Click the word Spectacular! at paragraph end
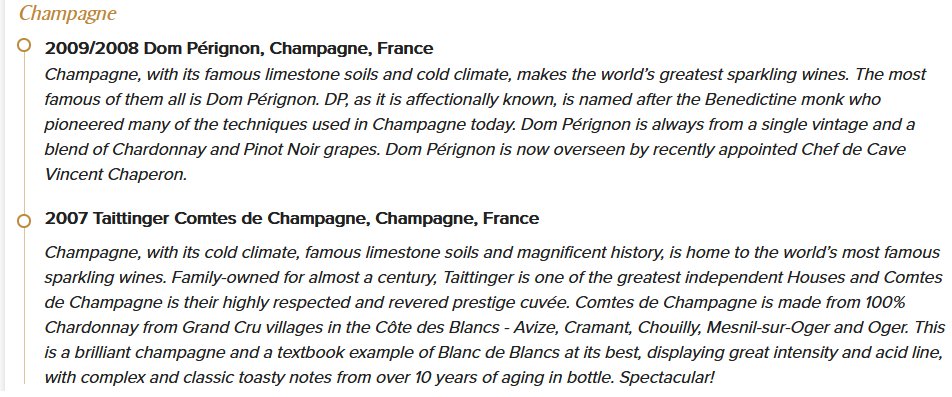 click(667, 378)
